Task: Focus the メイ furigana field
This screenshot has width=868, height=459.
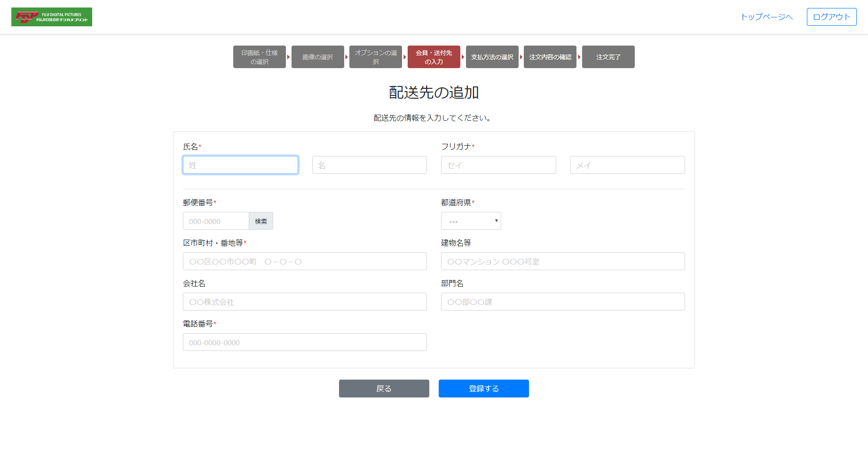Action: coord(628,165)
